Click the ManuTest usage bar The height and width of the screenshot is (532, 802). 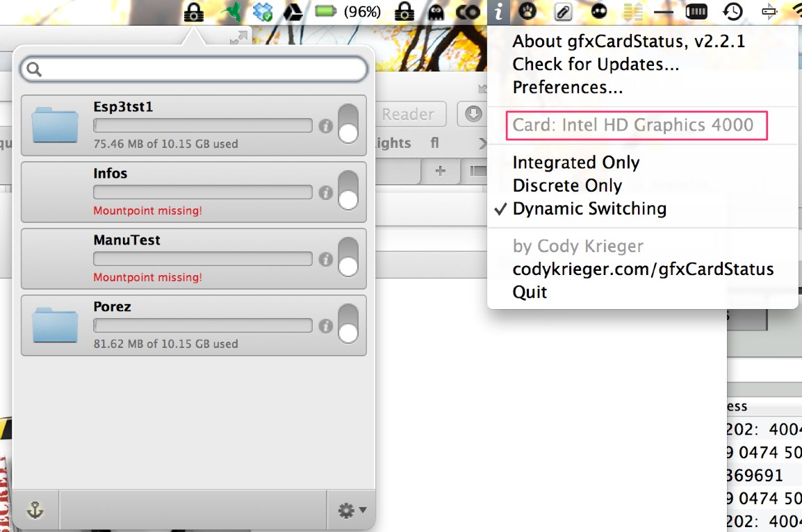click(x=202, y=258)
